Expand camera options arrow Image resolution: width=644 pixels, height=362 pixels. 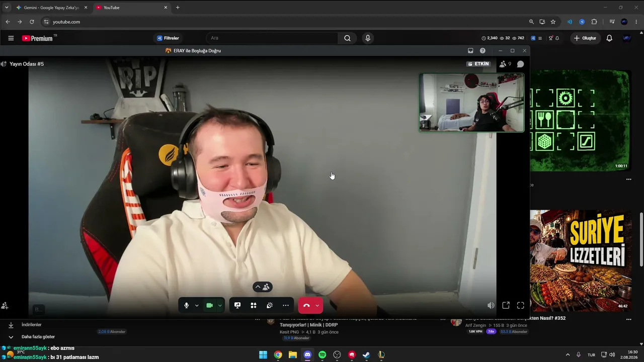click(x=220, y=305)
